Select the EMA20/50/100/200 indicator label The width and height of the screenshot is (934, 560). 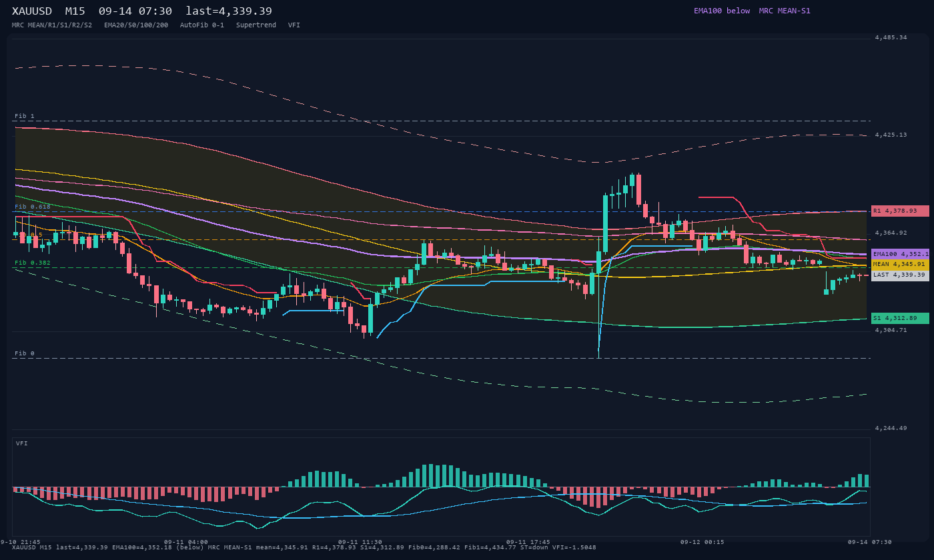[x=136, y=25]
